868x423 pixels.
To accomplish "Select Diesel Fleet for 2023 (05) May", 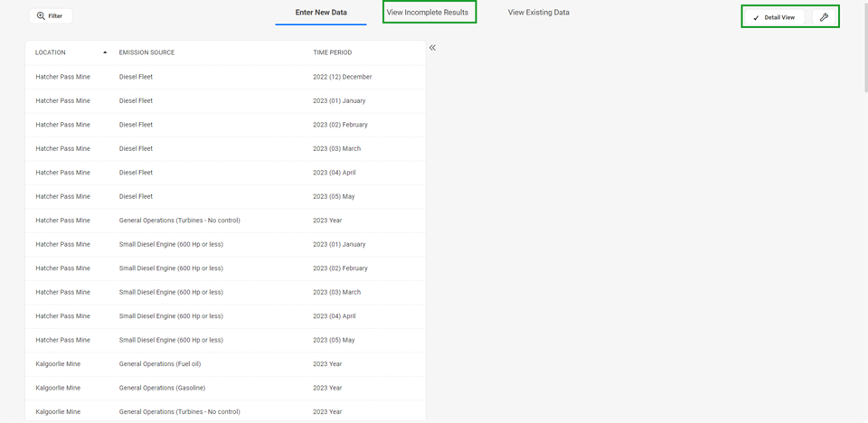I will (x=225, y=196).
